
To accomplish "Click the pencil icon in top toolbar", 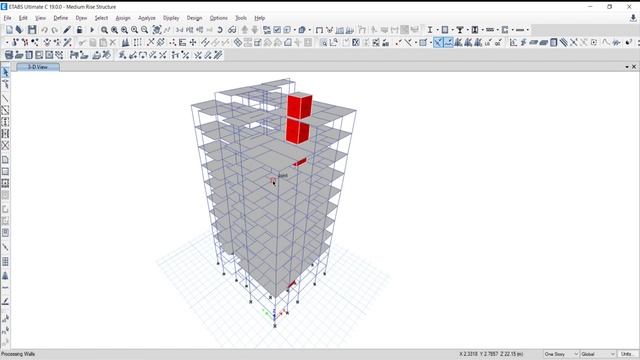I will pyautogui.click(x=67, y=30).
